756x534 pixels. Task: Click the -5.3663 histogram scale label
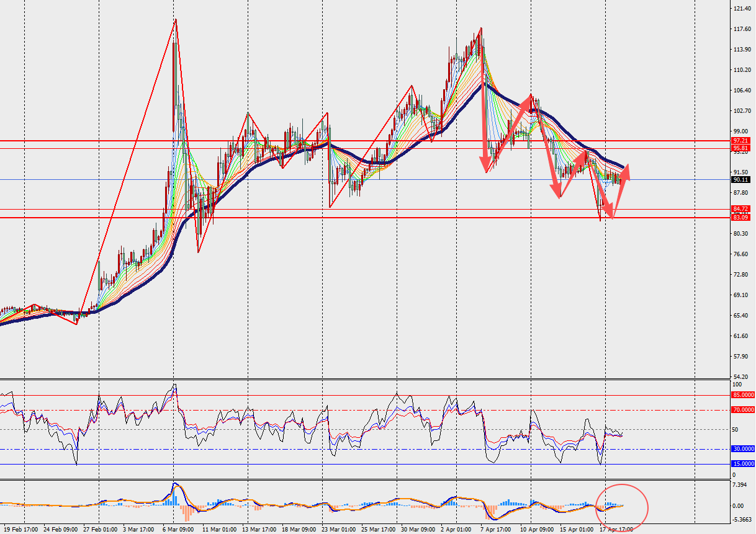pos(741,520)
